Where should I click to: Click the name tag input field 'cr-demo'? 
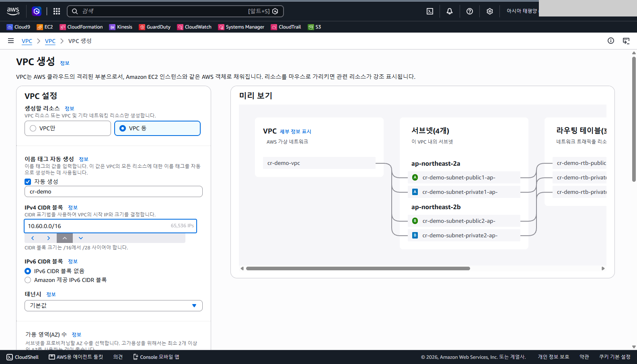click(x=113, y=191)
